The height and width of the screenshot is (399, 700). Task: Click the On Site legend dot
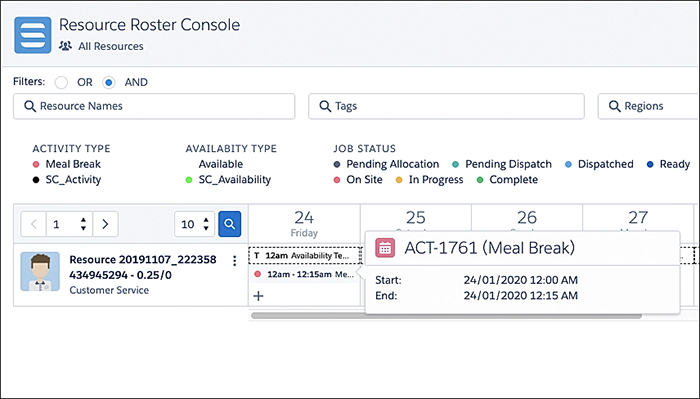(x=337, y=180)
